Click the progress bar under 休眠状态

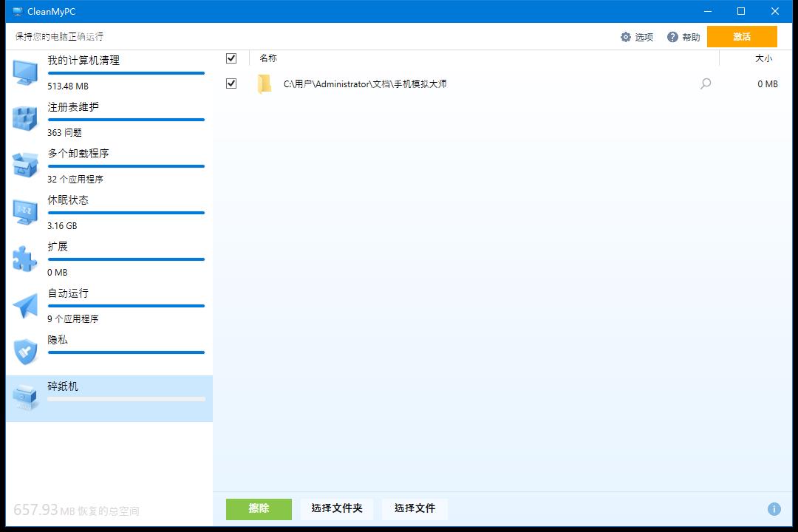coord(126,213)
